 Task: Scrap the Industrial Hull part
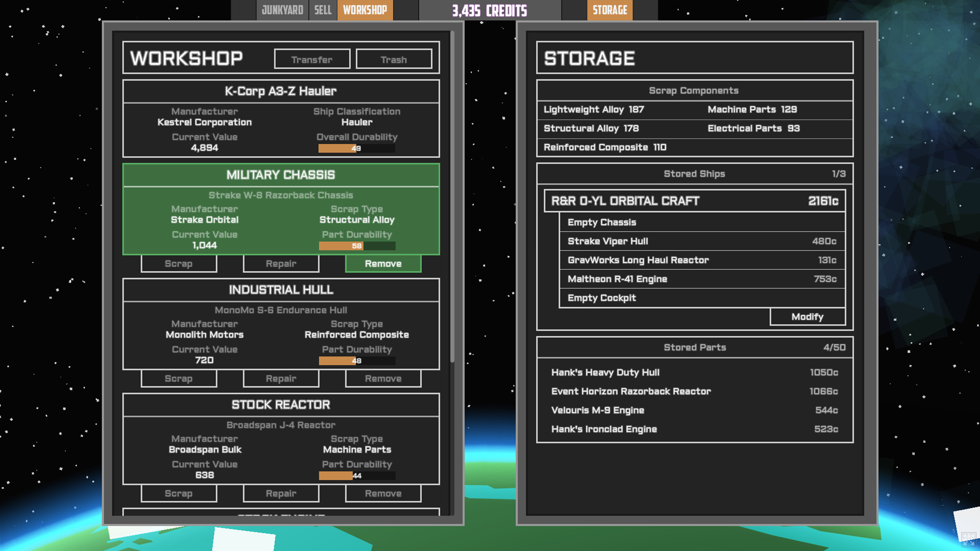coord(179,379)
